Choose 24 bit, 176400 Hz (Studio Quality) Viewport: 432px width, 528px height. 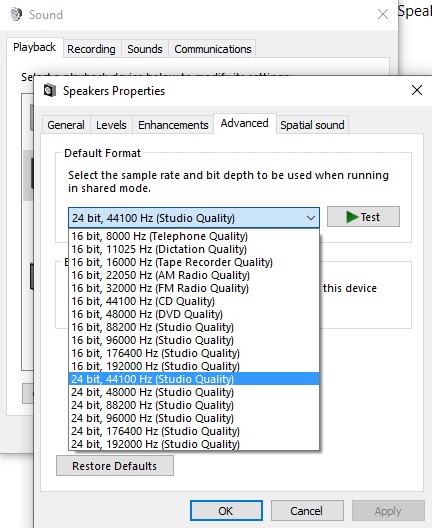(194, 431)
